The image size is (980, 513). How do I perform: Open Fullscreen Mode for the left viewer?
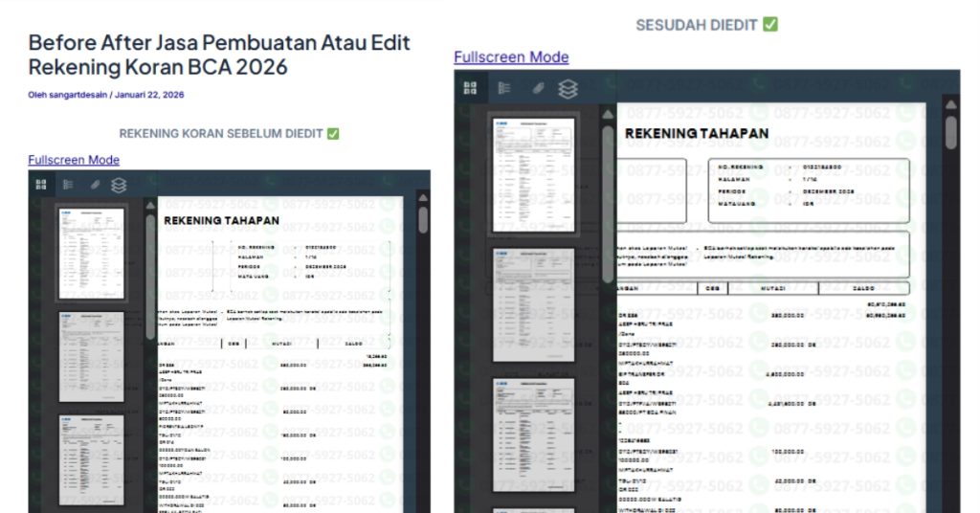tap(74, 160)
